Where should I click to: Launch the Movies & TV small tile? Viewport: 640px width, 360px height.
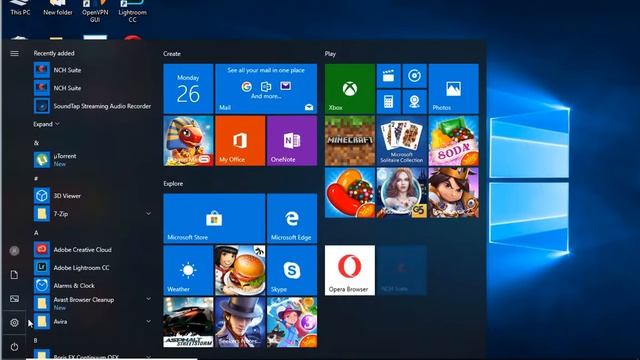[389, 76]
